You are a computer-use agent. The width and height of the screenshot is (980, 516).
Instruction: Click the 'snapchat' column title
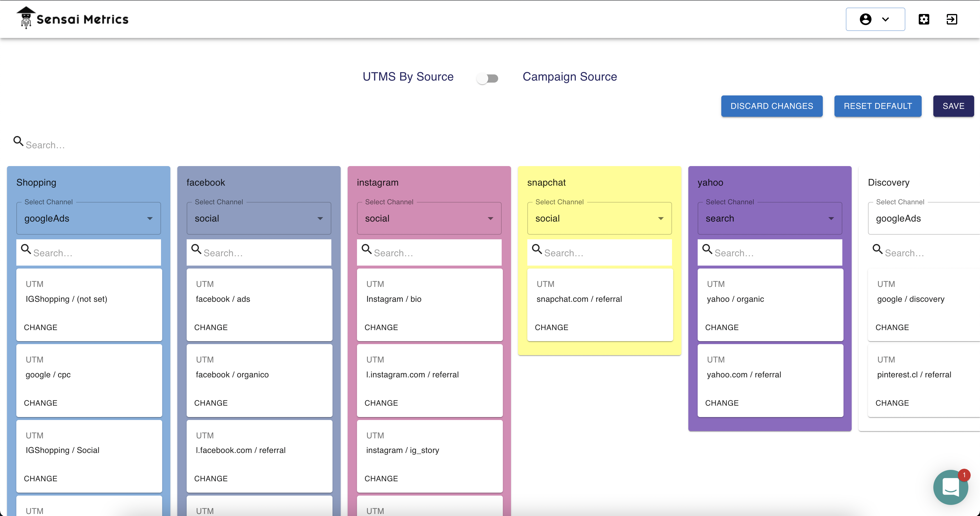click(546, 182)
